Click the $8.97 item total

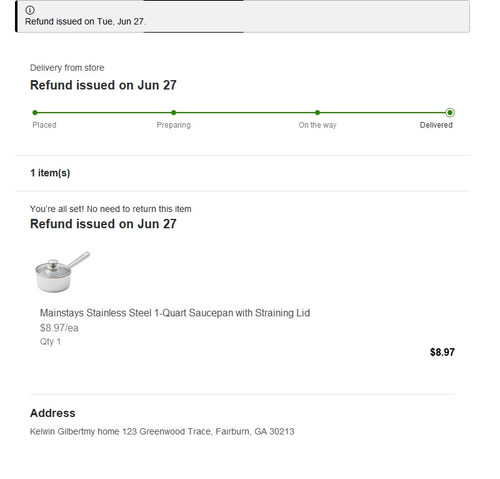pyautogui.click(x=442, y=352)
